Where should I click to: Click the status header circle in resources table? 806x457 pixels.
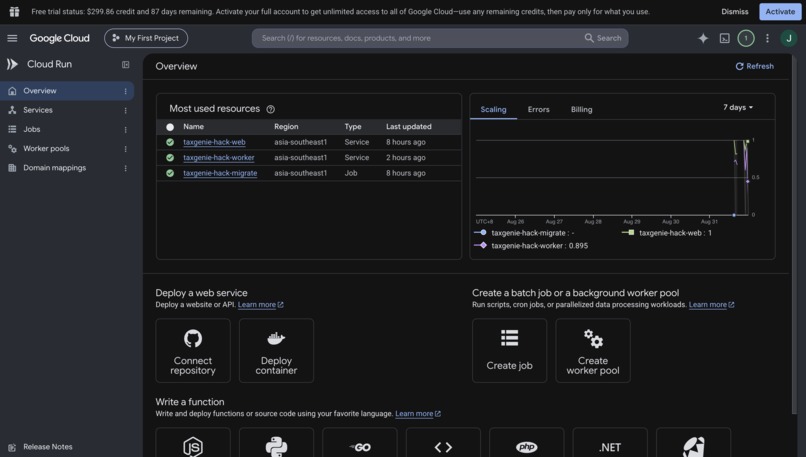click(170, 127)
